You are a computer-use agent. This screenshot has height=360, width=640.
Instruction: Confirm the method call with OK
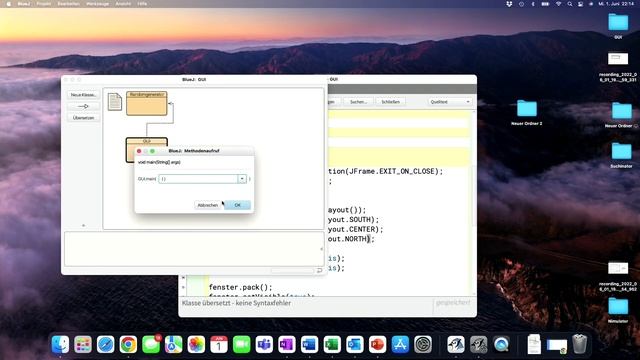click(x=237, y=205)
